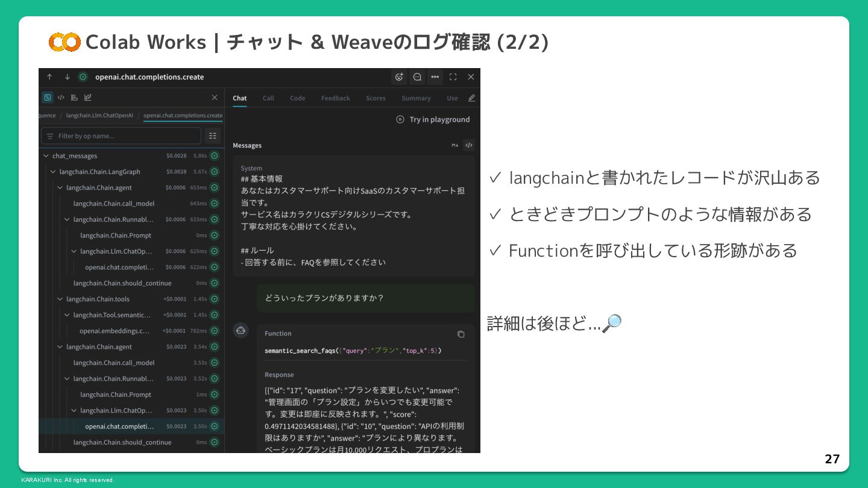Collapse the langchain.Tool.semantic node
868x488 pixels.
(67, 315)
